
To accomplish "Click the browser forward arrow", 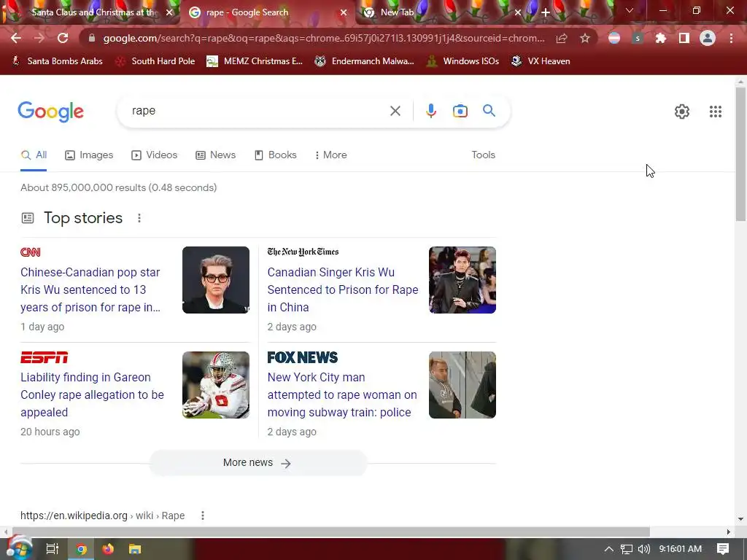I will click(x=39, y=38).
